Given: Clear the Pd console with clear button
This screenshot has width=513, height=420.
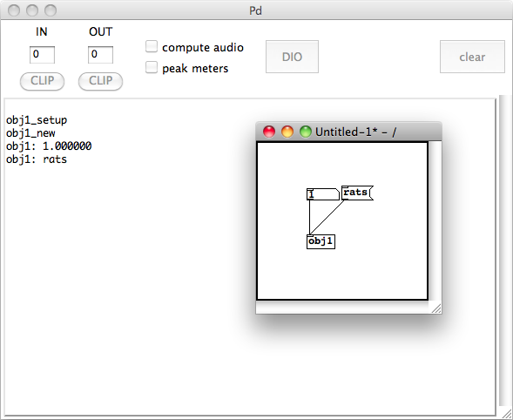Looking at the screenshot, I should coord(472,57).
